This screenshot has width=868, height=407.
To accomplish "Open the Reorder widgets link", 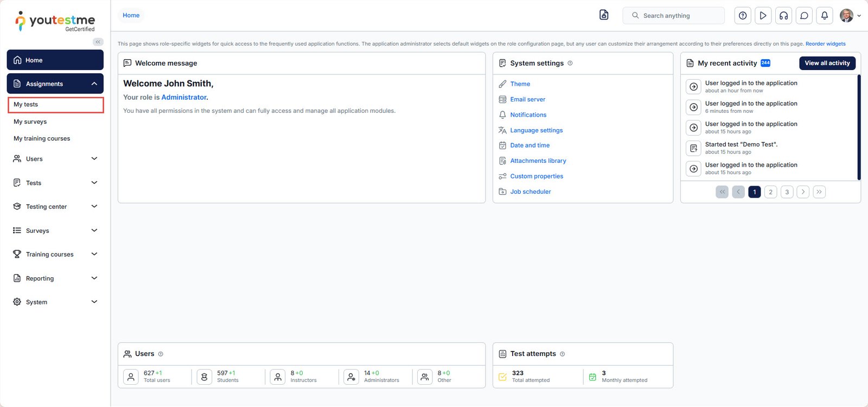I will click(825, 44).
